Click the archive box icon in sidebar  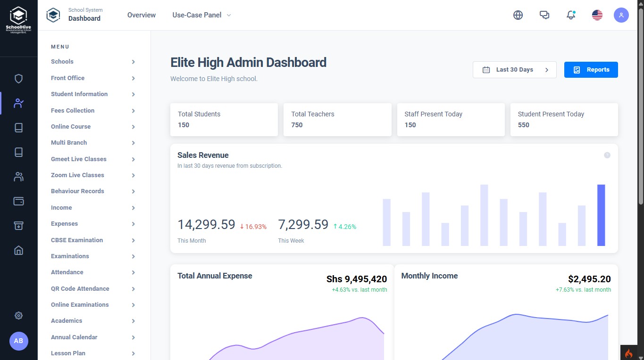click(x=18, y=226)
